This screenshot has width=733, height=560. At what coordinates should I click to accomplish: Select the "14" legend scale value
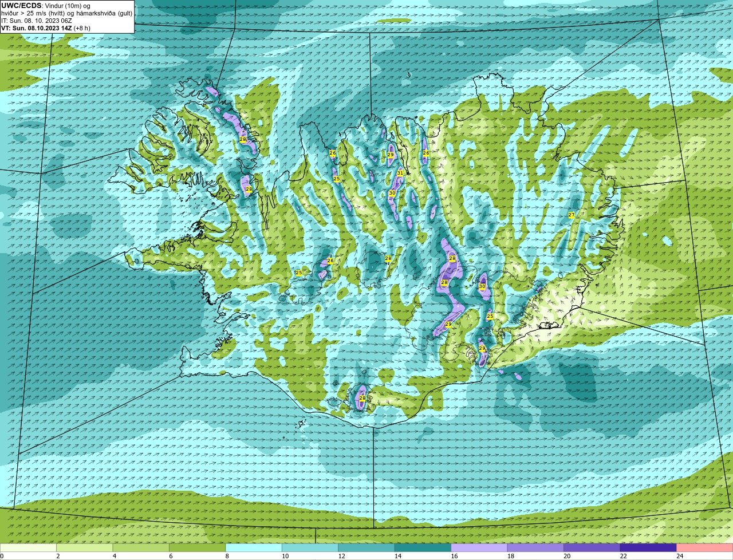click(397, 556)
